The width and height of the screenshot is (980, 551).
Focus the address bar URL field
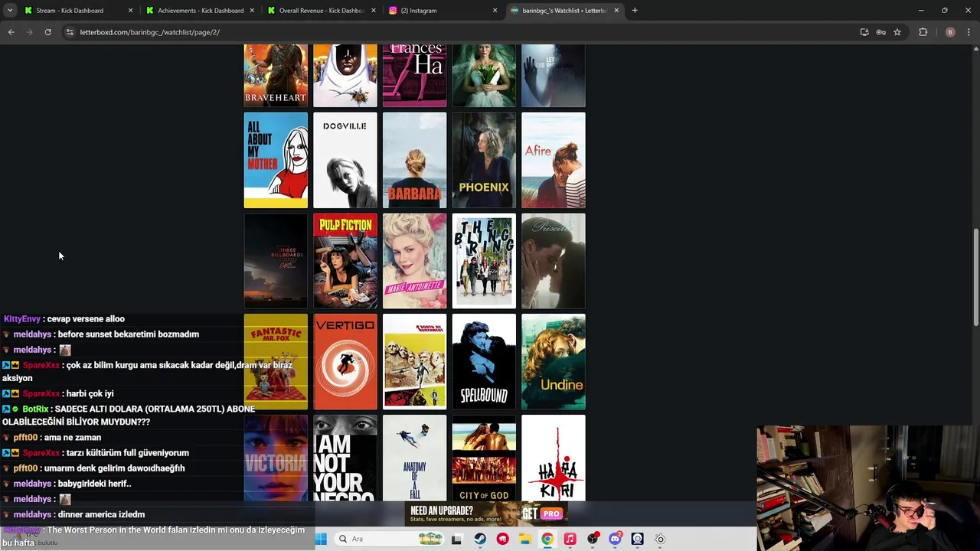click(459, 32)
